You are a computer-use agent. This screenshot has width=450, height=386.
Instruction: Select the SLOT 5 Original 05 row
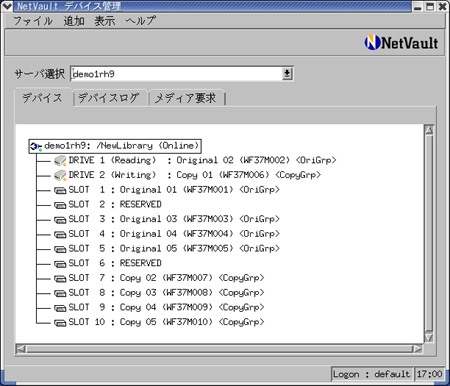click(174, 248)
